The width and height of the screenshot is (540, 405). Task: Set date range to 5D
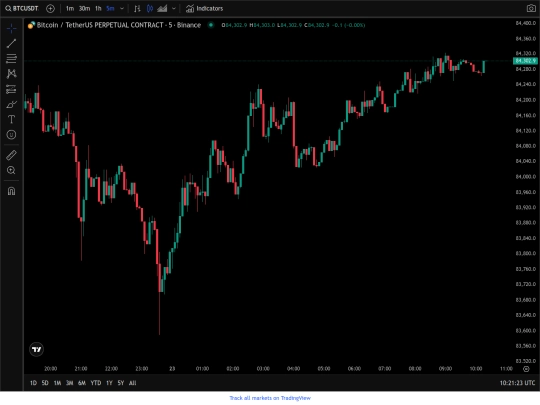coord(45,383)
